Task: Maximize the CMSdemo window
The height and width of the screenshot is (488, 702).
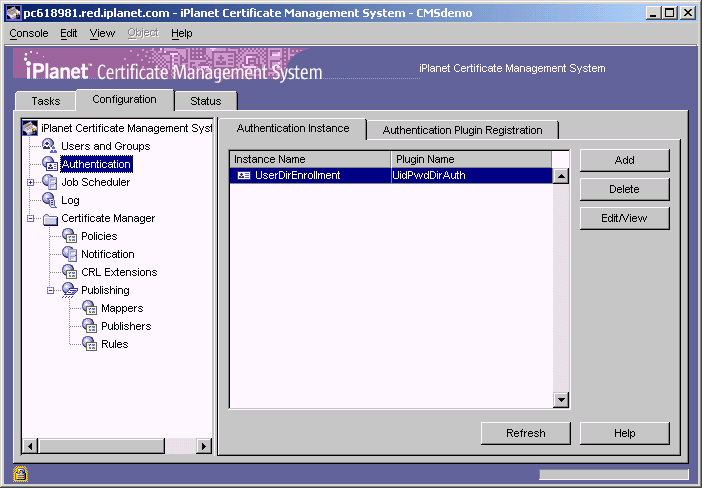Action: [x=670, y=13]
